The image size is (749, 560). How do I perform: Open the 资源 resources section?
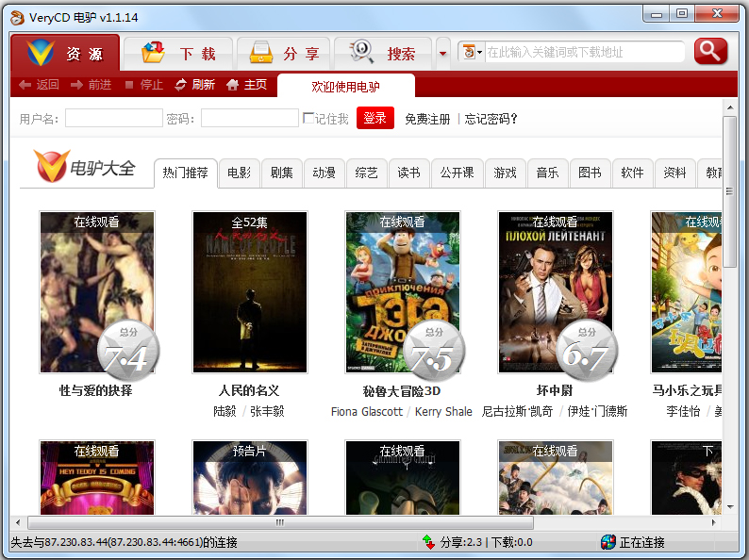click(x=65, y=53)
